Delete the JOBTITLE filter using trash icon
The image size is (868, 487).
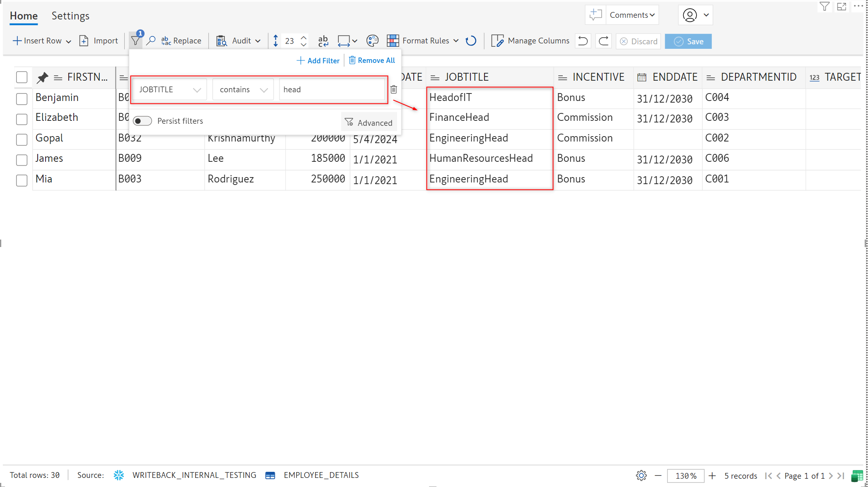point(394,89)
